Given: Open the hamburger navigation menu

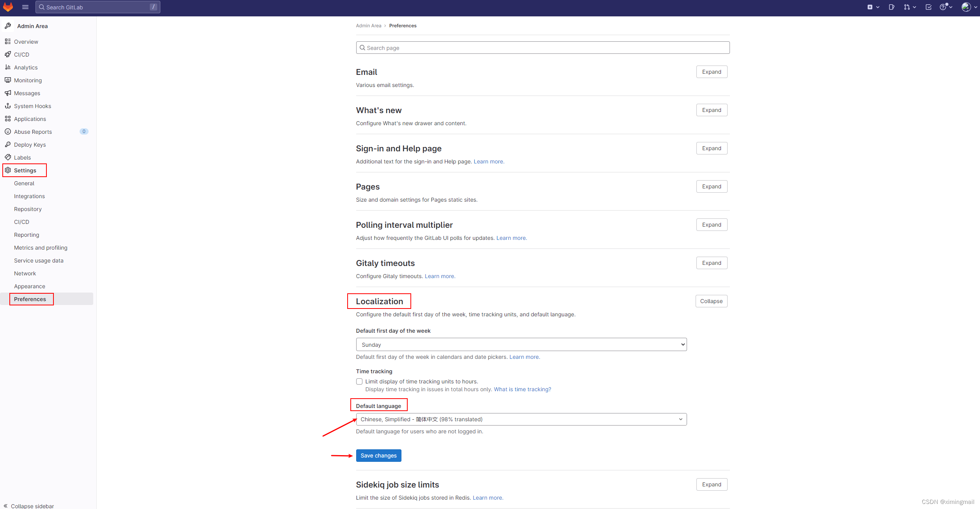Looking at the screenshot, I should point(25,7).
